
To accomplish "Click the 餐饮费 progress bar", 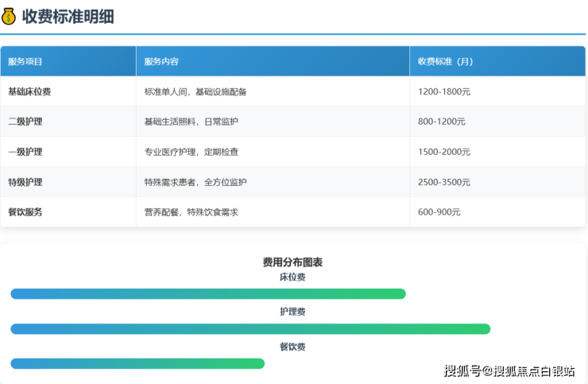I will click(x=137, y=363).
